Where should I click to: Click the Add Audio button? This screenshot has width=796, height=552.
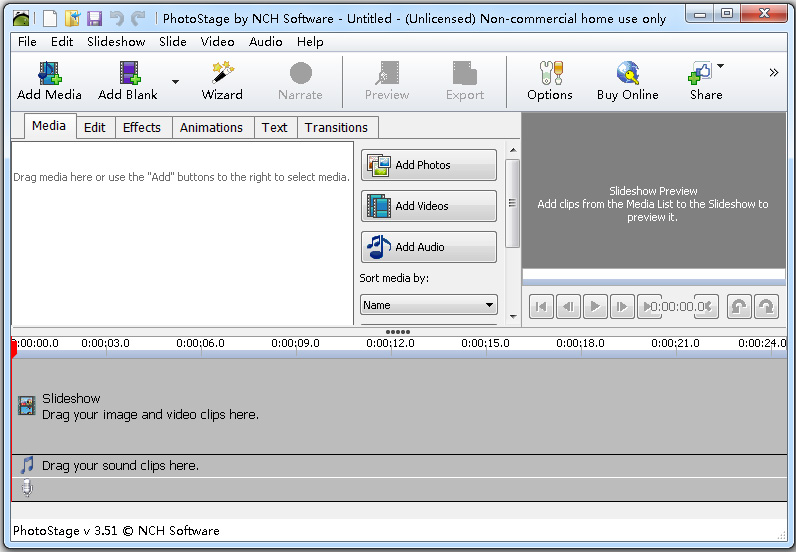point(429,247)
